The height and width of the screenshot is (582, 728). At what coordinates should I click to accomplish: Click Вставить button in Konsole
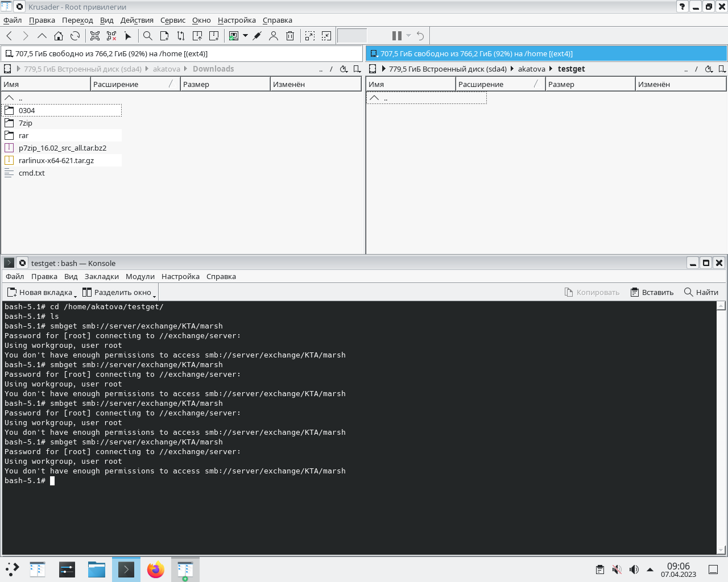[652, 292]
